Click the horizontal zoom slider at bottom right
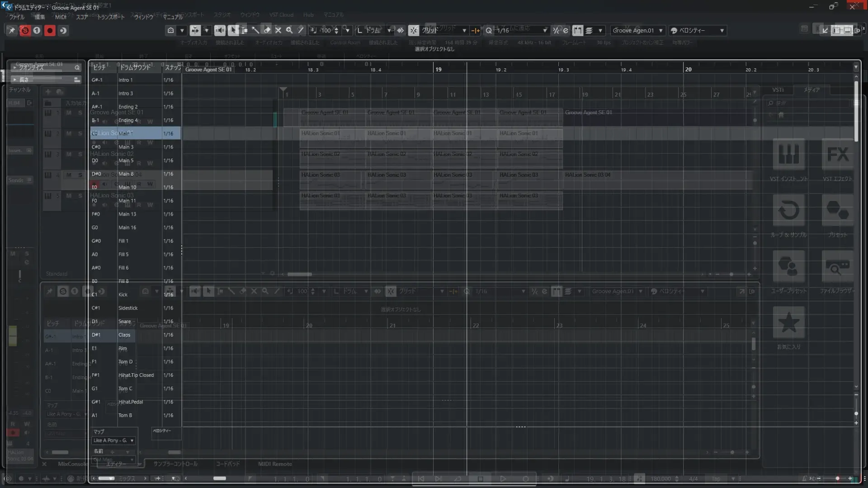This screenshot has height=488, width=868. (x=836, y=478)
